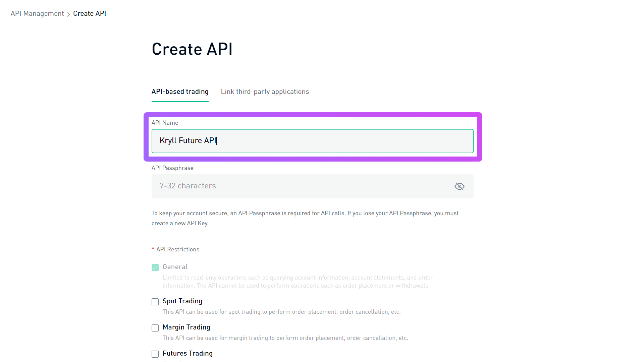Open the Link third-party applications tab
644x362 pixels.
click(265, 92)
